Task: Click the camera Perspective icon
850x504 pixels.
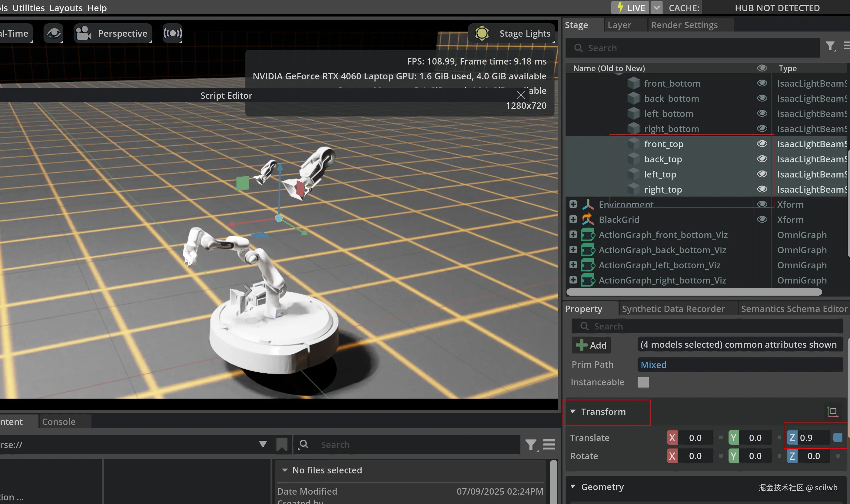Action: point(83,33)
